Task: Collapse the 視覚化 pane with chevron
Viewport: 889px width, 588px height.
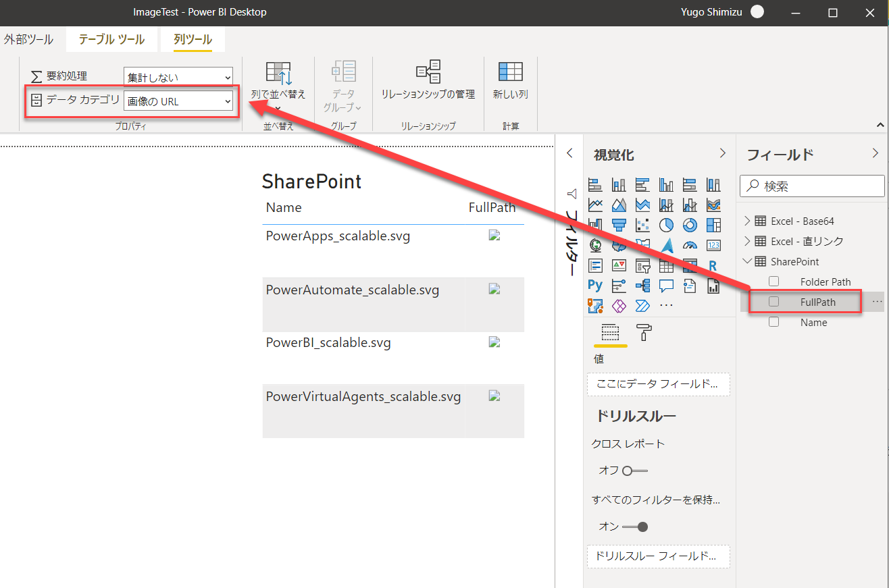Action: 722,153
